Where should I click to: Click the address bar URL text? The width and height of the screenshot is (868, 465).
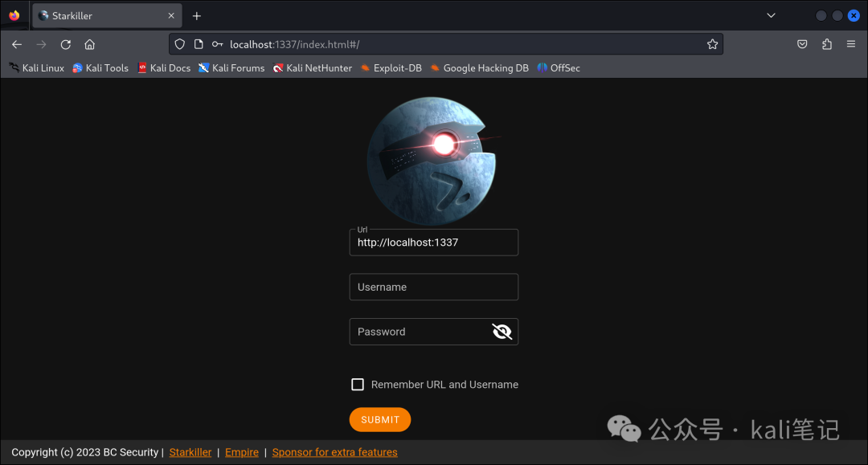tap(294, 44)
